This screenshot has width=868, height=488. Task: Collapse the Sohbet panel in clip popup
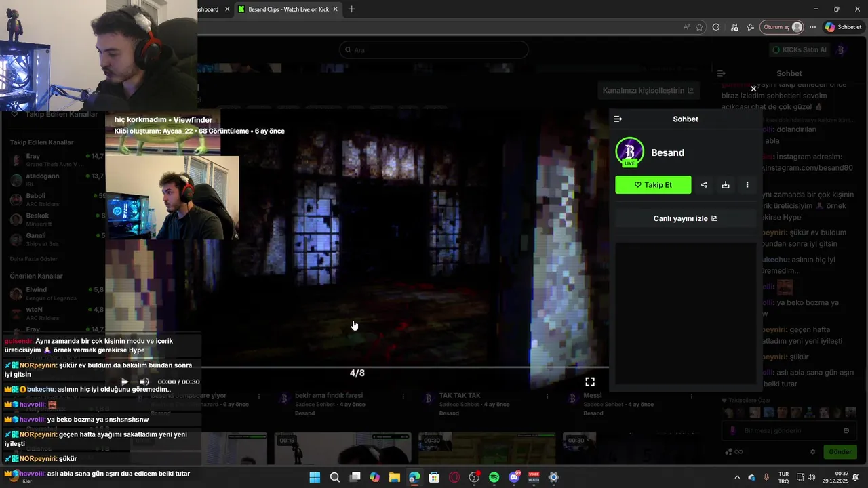point(618,119)
